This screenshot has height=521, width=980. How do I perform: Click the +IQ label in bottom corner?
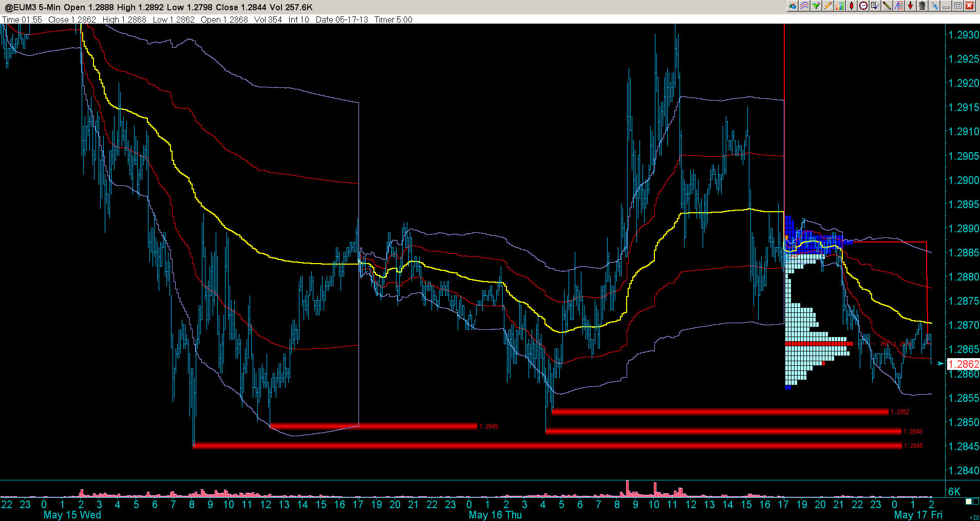coord(974,517)
